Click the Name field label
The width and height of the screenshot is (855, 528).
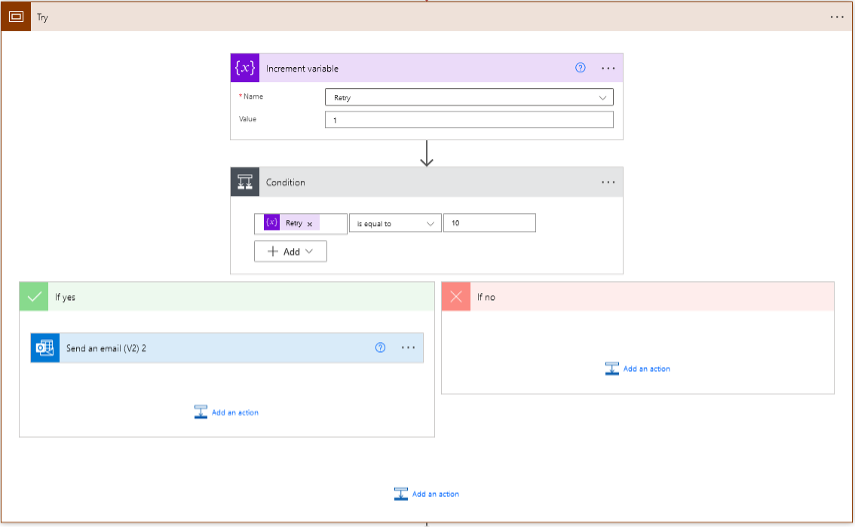pos(253,97)
